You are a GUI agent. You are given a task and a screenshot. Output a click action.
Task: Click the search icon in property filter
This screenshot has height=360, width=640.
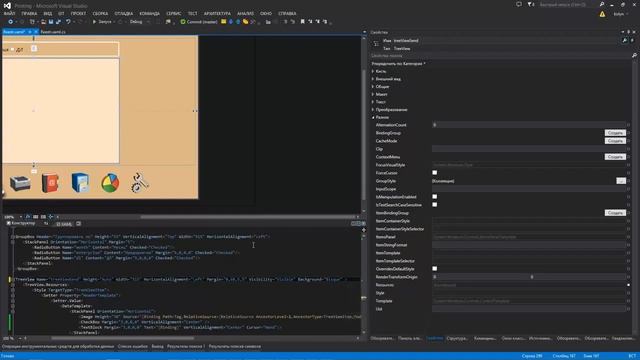tap(634, 56)
